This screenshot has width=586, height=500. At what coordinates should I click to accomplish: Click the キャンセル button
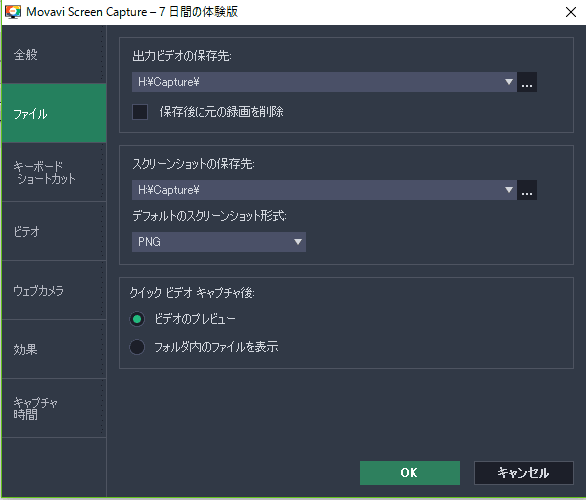(x=524, y=473)
